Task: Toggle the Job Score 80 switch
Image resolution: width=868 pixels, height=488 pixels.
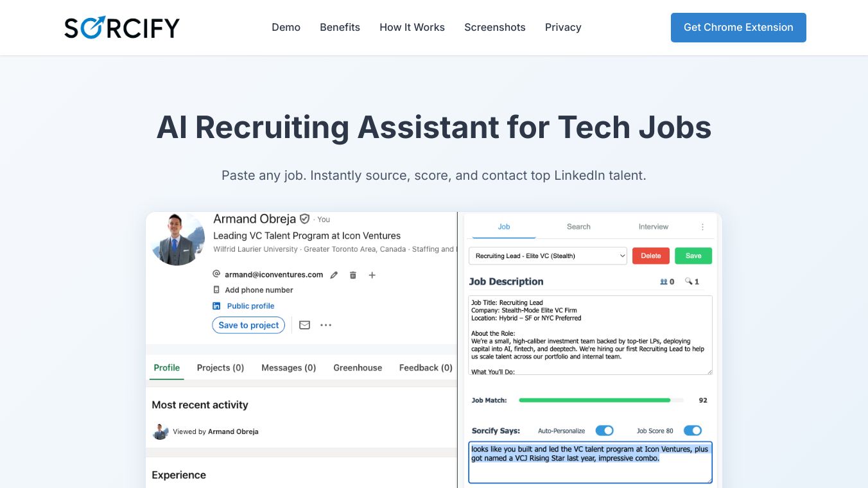Action: [692, 431]
